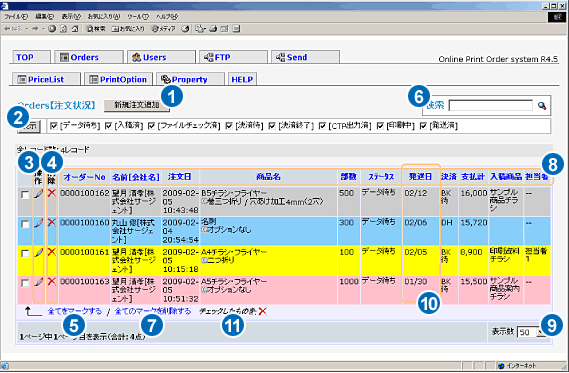Open the 表示 menu
Screen dimensions: 569x373
(71, 17)
